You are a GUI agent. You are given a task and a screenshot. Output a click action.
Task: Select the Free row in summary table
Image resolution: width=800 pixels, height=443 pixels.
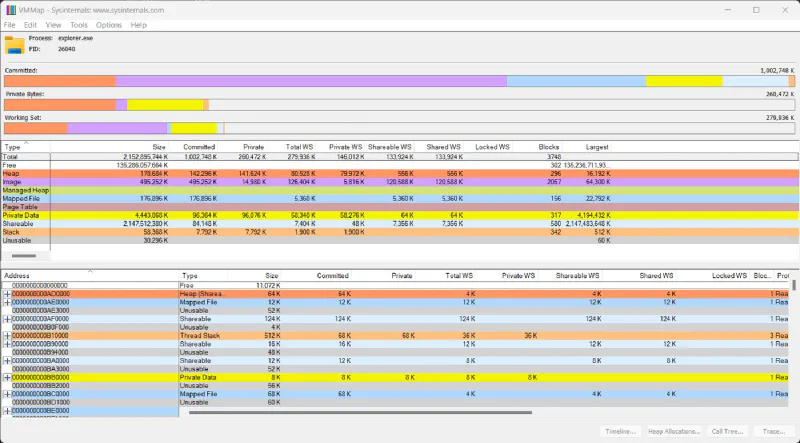[x=399, y=165]
